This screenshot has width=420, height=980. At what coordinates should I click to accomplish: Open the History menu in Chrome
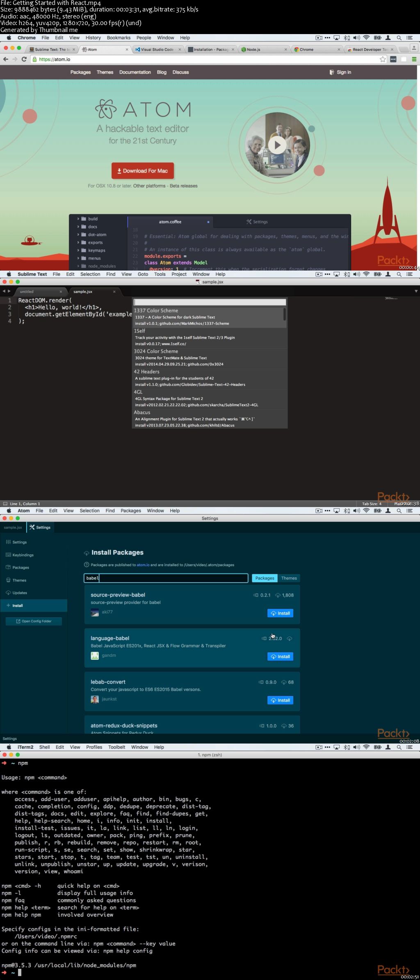93,38
